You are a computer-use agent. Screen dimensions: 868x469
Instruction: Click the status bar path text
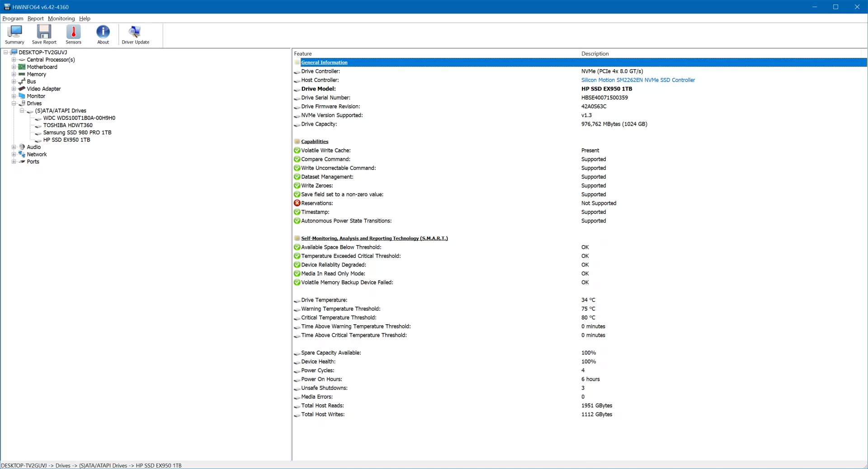tap(91, 465)
